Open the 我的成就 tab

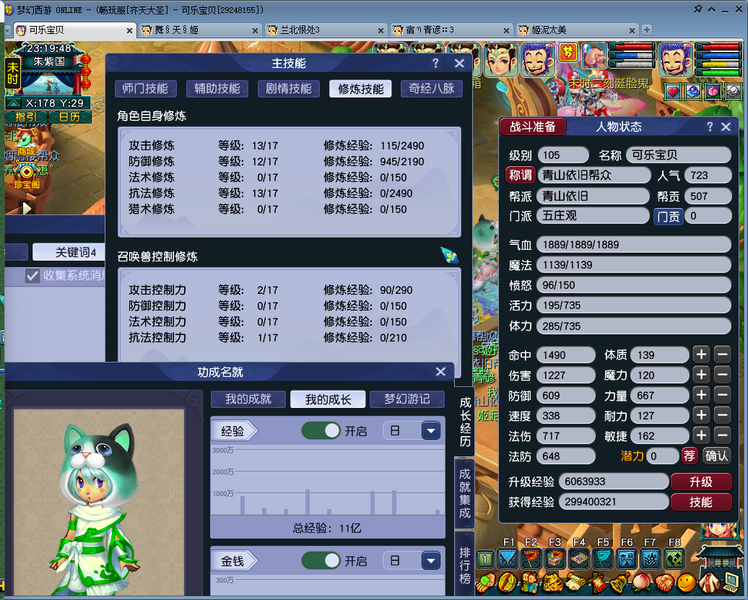click(248, 399)
